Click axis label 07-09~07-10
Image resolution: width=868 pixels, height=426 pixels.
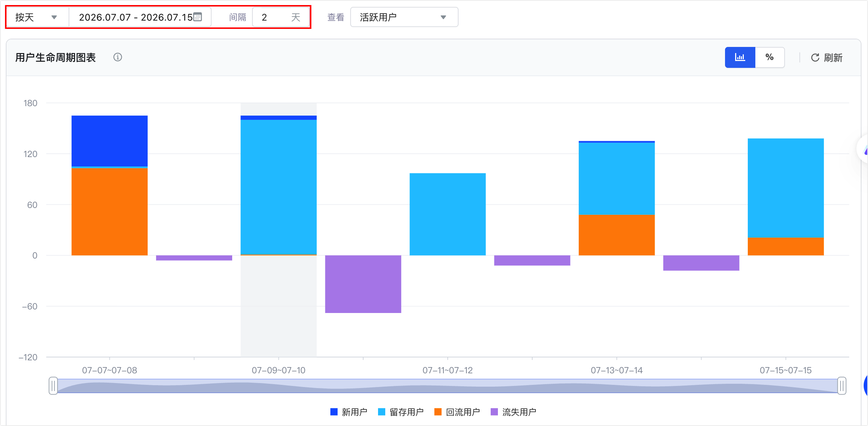[x=278, y=370]
